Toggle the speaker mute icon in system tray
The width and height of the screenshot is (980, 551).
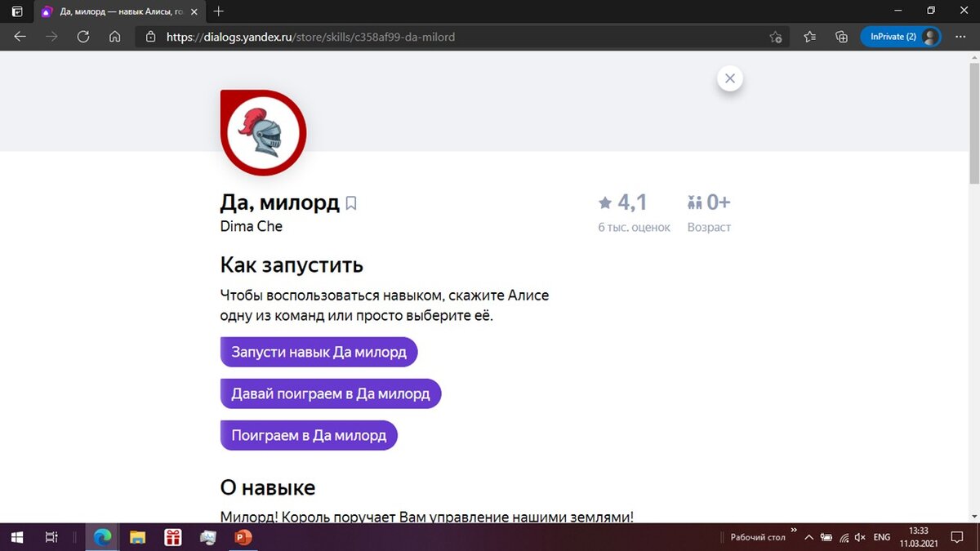pos(860,536)
